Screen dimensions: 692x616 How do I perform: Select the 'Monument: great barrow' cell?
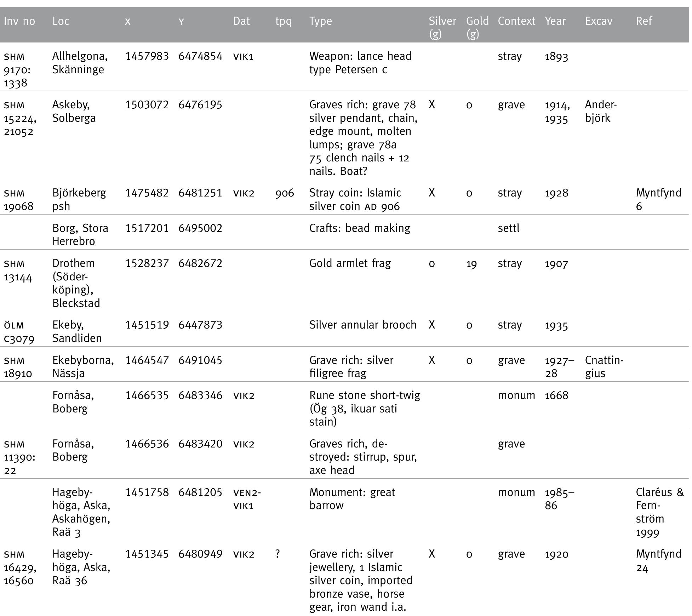click(352, 498)
